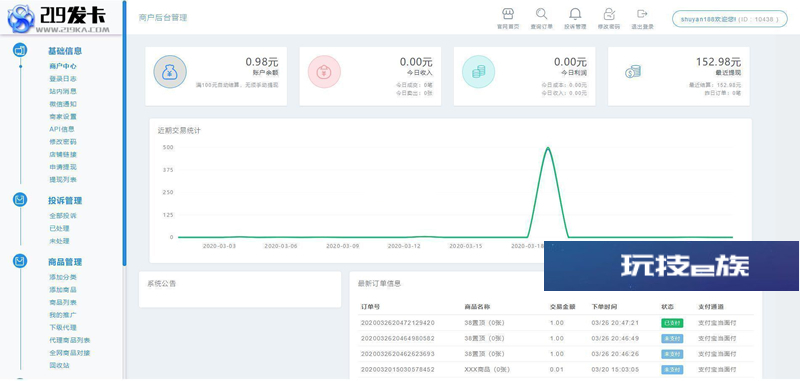Screen dimensions: 800x381
Task: Click order number 2020032620472129420
Action: point(397,323)
